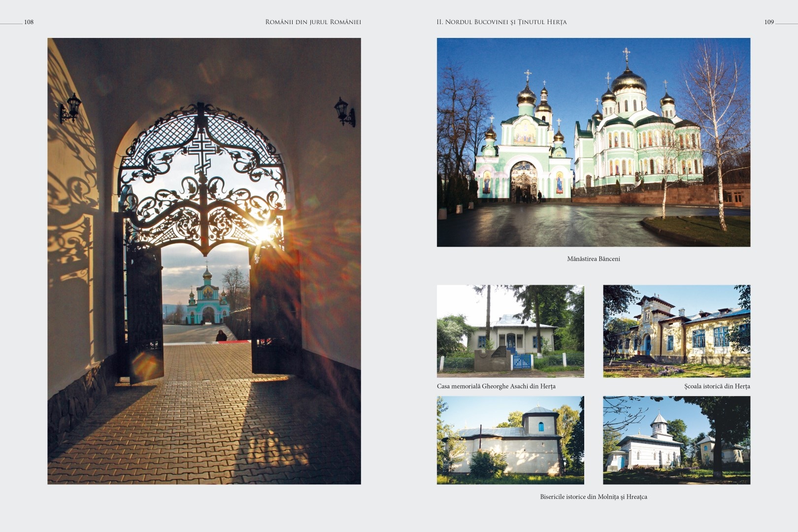Select the header 'Românii din jurul României'
The height and width of the screenshot is (532, 798).
[x=313, y=22]
